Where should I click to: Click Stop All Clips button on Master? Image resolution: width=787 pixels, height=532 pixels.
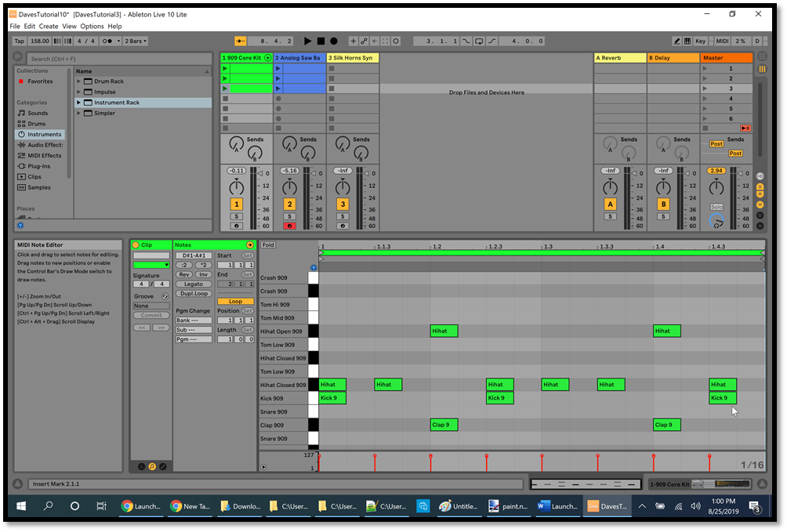(705, 128)
